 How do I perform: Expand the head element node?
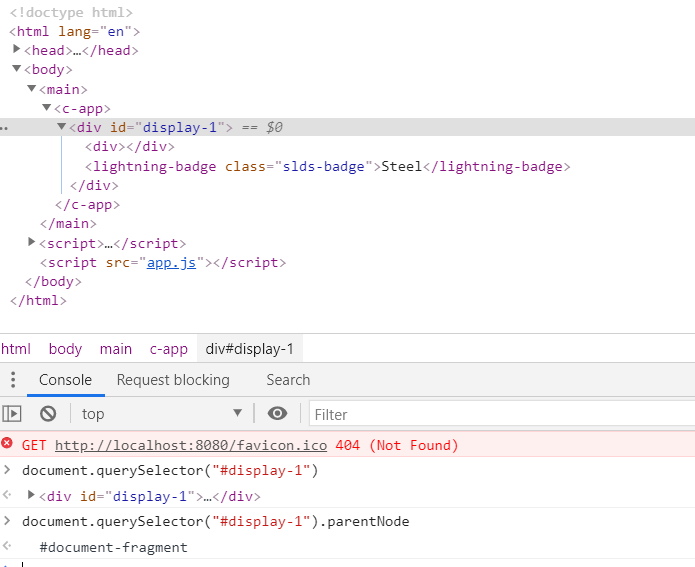click(x=17, y=49)
